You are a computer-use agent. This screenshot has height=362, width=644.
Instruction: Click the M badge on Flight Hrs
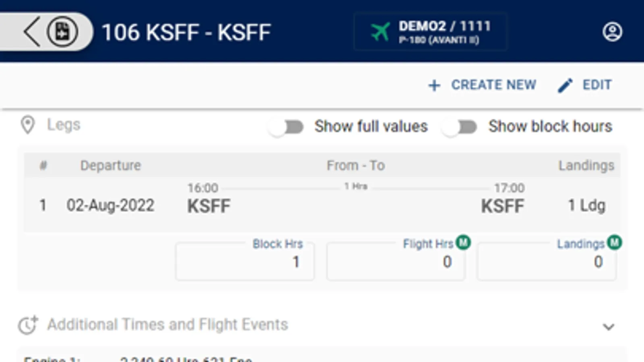coord(463,243)
